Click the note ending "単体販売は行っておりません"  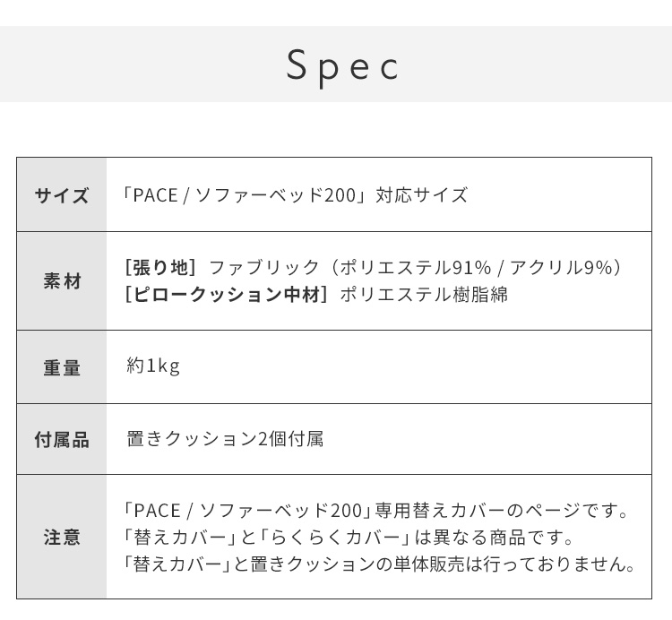381,564
